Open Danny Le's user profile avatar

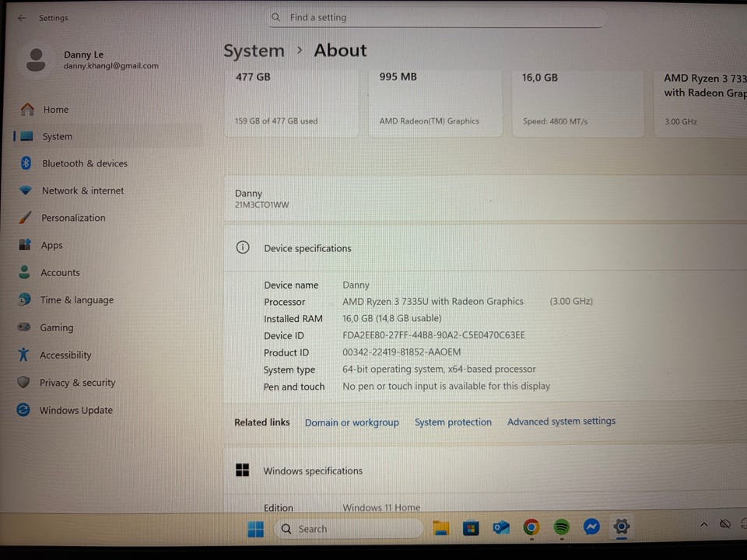click(x=36, y=60)
